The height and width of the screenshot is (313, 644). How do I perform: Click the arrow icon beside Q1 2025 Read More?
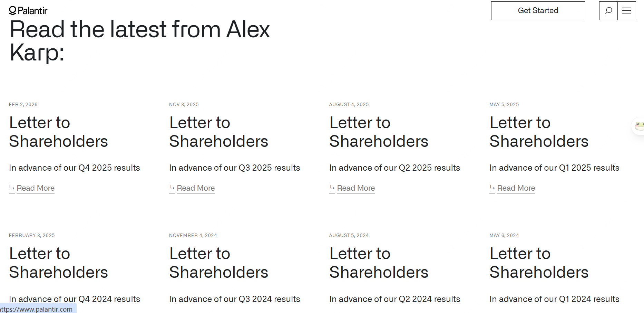point(492,188)
